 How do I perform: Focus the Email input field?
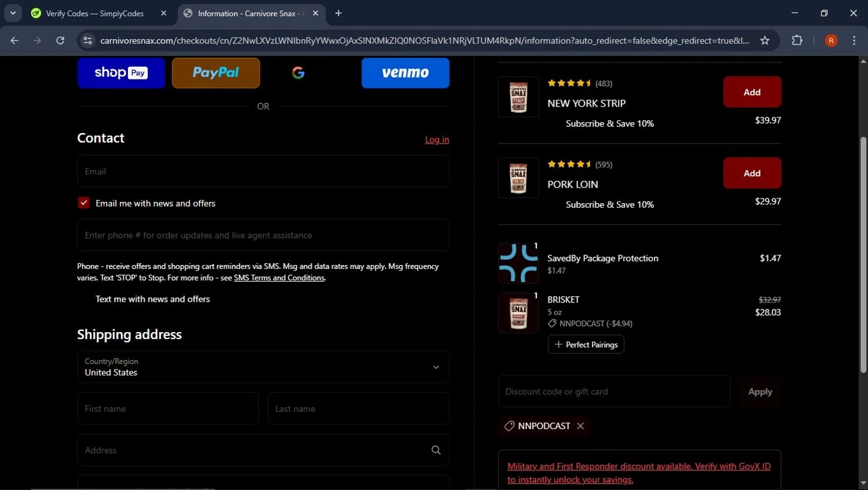pos(263,171)
